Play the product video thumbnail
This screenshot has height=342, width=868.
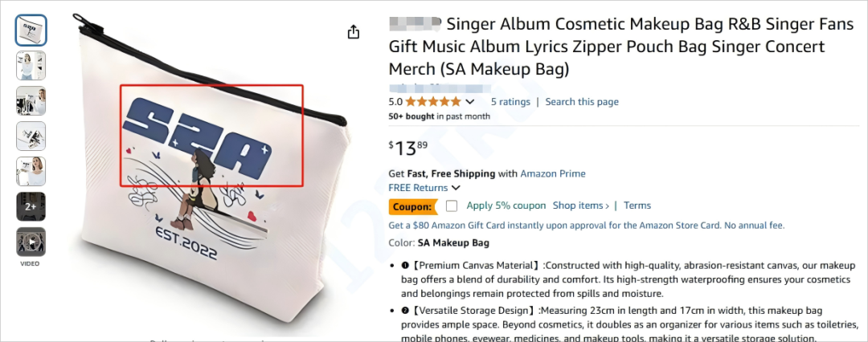(31, 242)
